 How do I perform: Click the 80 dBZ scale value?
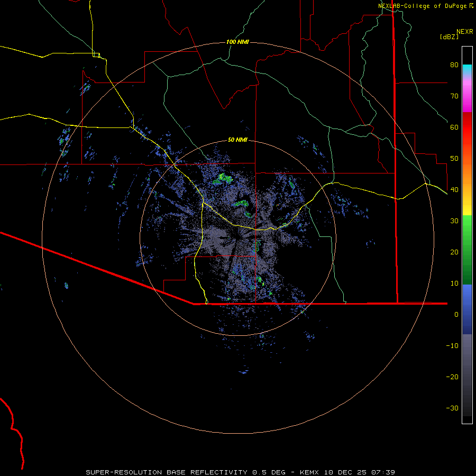454,65
